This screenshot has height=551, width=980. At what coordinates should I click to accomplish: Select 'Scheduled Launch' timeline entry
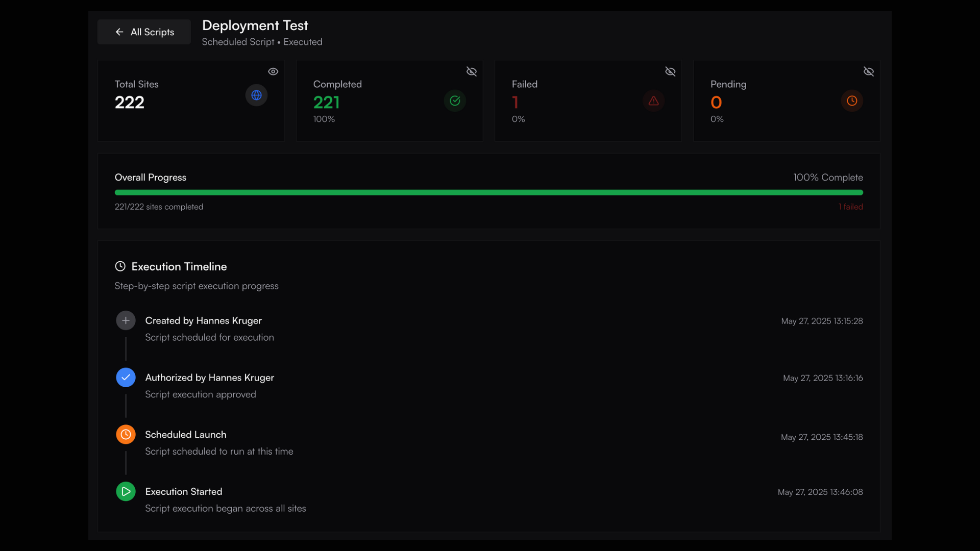click(x=186, y=435)
